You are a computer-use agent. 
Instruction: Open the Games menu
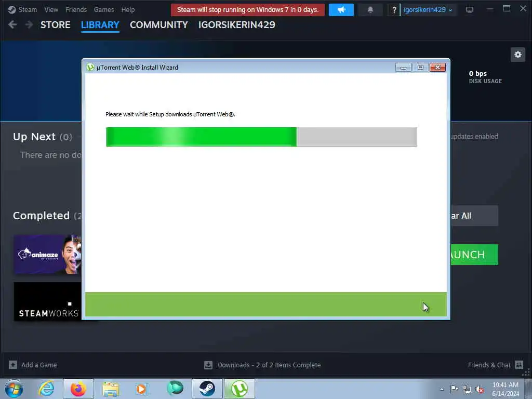click(104, 9)
